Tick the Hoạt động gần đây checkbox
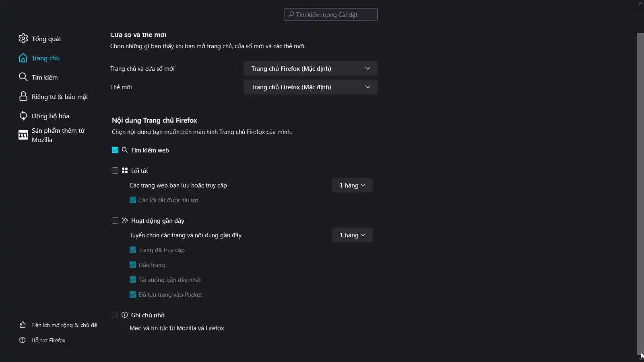The width and height of the screenshot is (644, 362). coord(115,220)
